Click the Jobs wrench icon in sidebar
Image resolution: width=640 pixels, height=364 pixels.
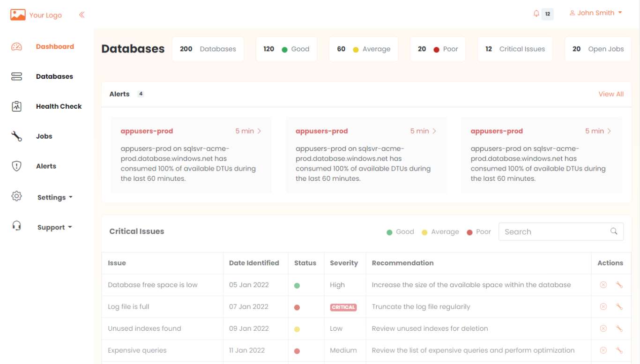pyautogui.click(x=17, y=136)
